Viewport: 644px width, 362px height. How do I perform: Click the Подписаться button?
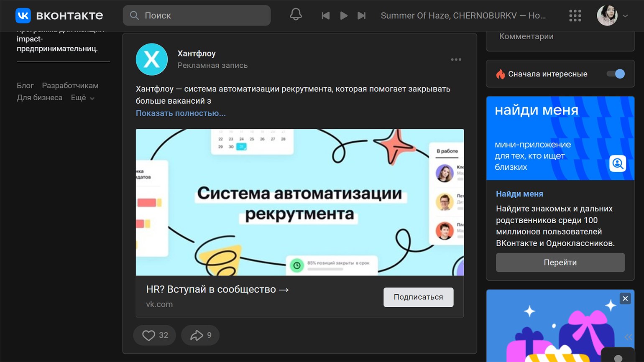pyautogui.click(x=418, y=297)
